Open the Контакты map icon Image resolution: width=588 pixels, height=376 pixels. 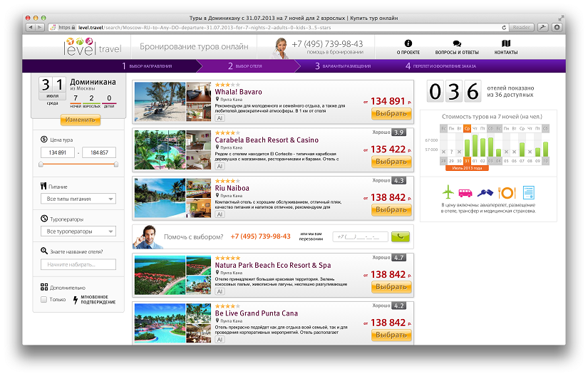tap(506, 43)
